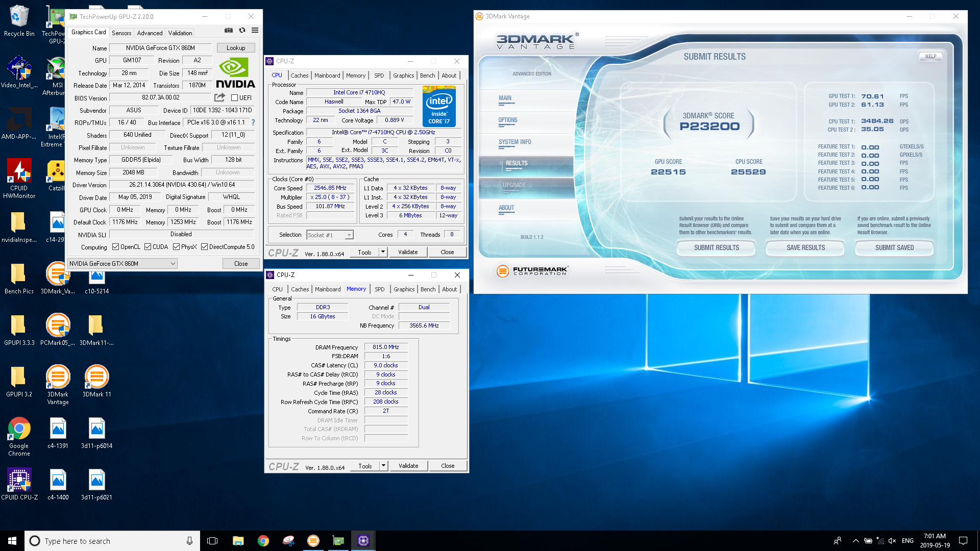Open Bench Pics folder on desktop
Screen dimensions: 980x551
tap(19, 278)
